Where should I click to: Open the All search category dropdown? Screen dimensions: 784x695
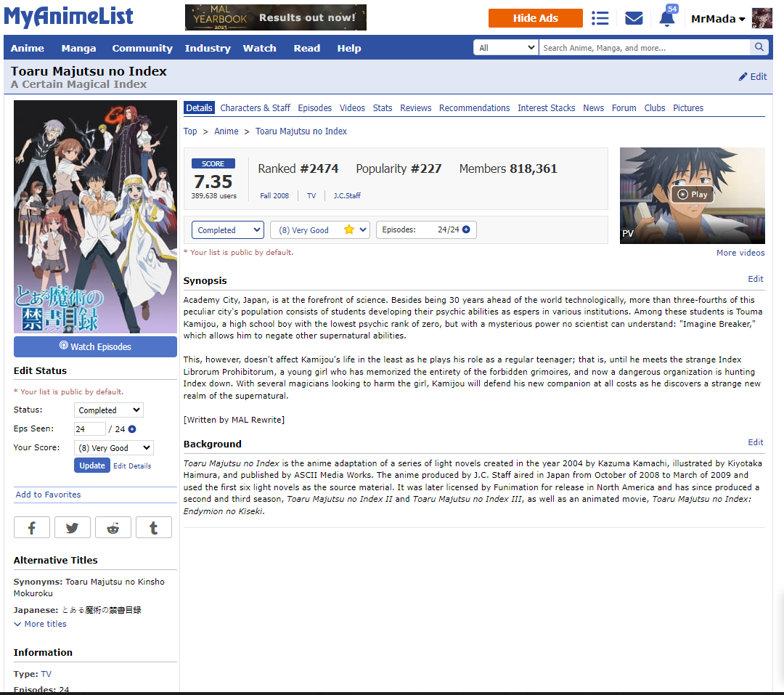click(506, 47)
